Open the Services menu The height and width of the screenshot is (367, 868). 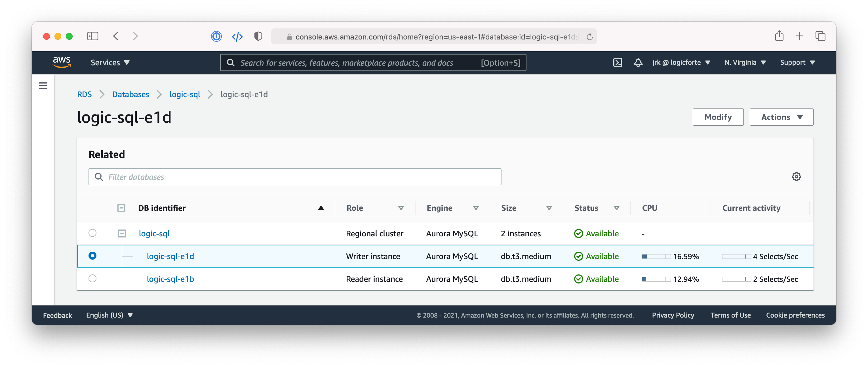[109, 62]
